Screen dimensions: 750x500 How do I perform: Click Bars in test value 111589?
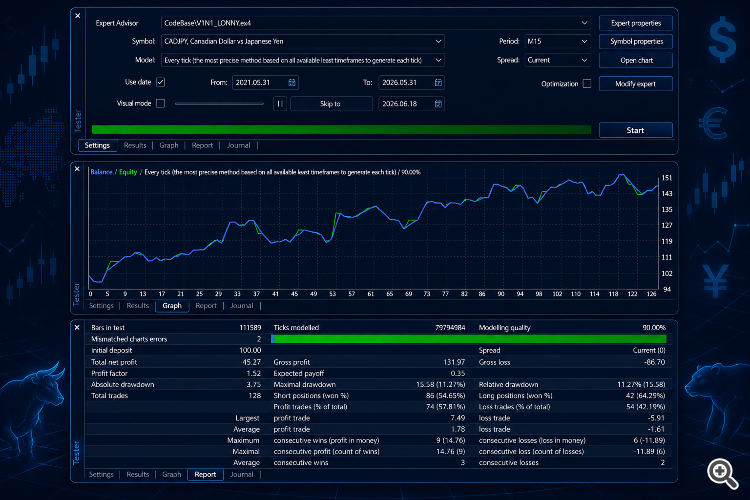click(x=250, y=328)
